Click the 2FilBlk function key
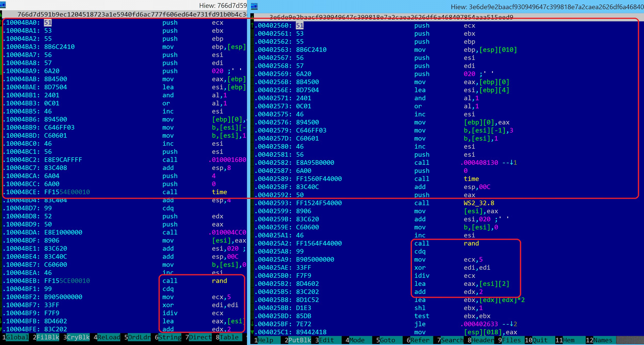 (46, 337)
